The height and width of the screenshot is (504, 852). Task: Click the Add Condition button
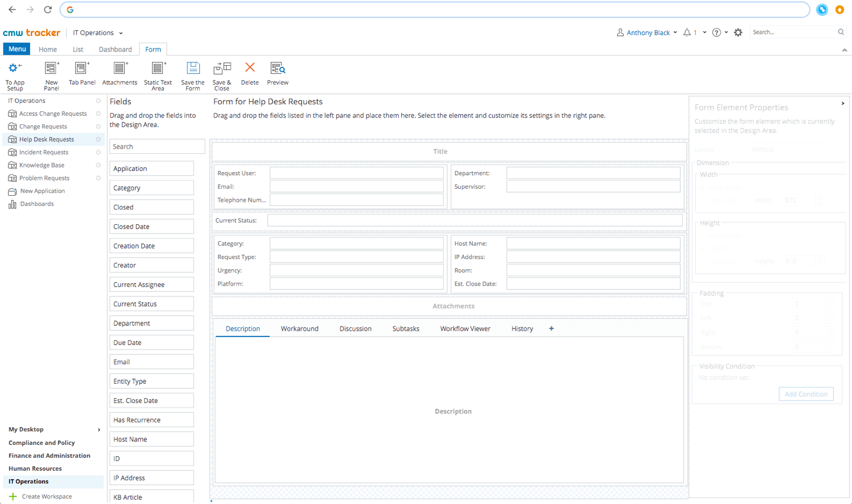(806, 394)
